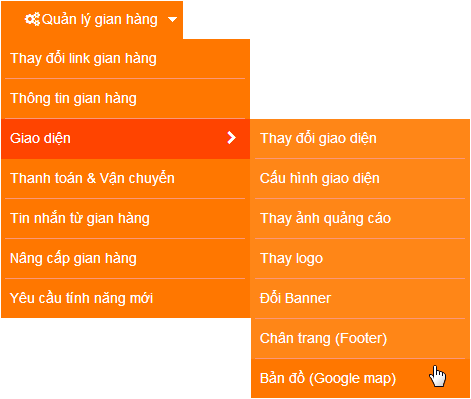Expand the Giao diện submenu chevron arrow
Image resolution: width=471 pixels, height=399 pixels.
coord(232,138)
